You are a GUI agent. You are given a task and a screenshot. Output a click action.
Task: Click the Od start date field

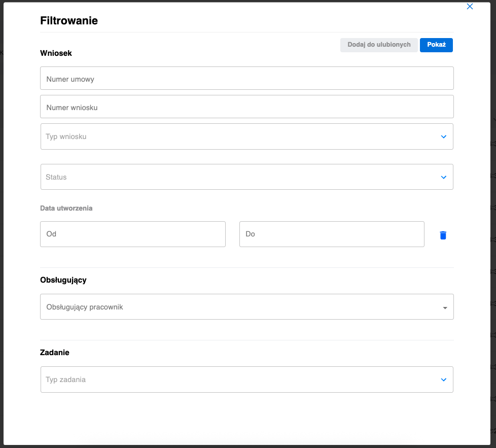pyautogui.click(x=132, y=234)
